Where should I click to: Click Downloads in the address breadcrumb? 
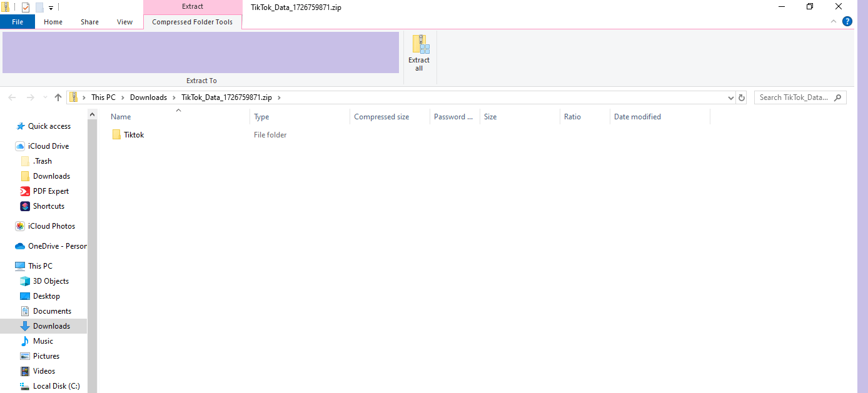click(x=148, y=97)
